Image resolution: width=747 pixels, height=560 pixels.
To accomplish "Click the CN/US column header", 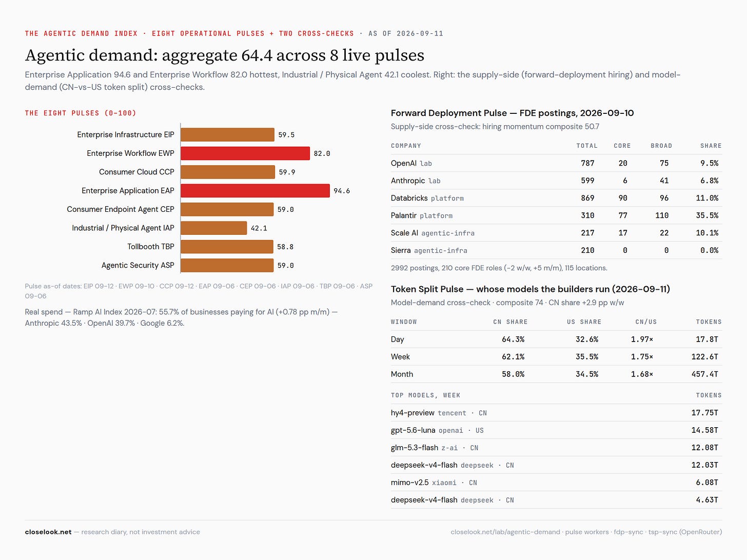I will pyautogui.click(x=646, y=322).
